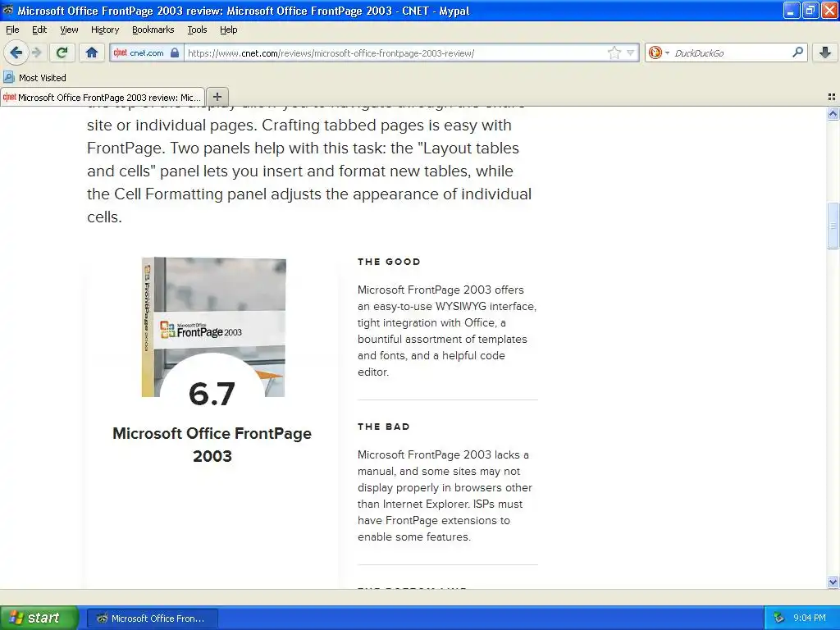Open the Tools menu

(x=197, y=30)
